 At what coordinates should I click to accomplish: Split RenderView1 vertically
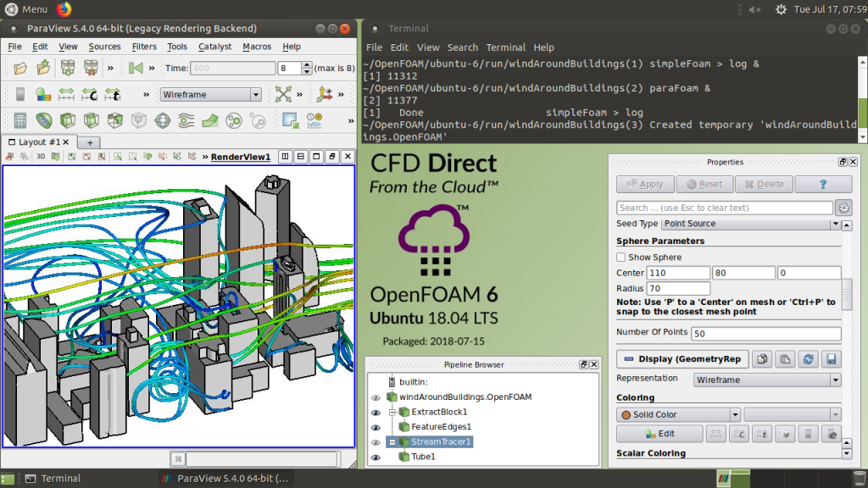click(301, 157)
